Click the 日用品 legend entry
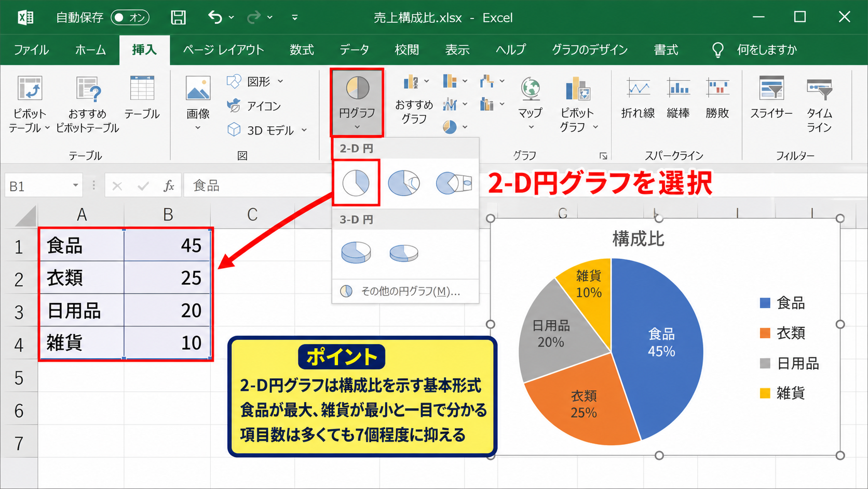The height and width of the screenshot is (489, 868). [789, 363]
